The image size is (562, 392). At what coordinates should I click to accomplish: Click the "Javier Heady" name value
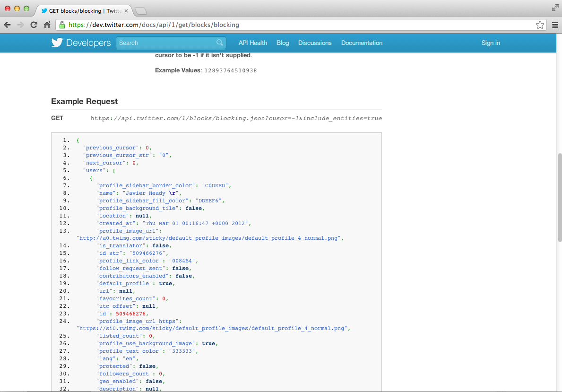(151, 193)
